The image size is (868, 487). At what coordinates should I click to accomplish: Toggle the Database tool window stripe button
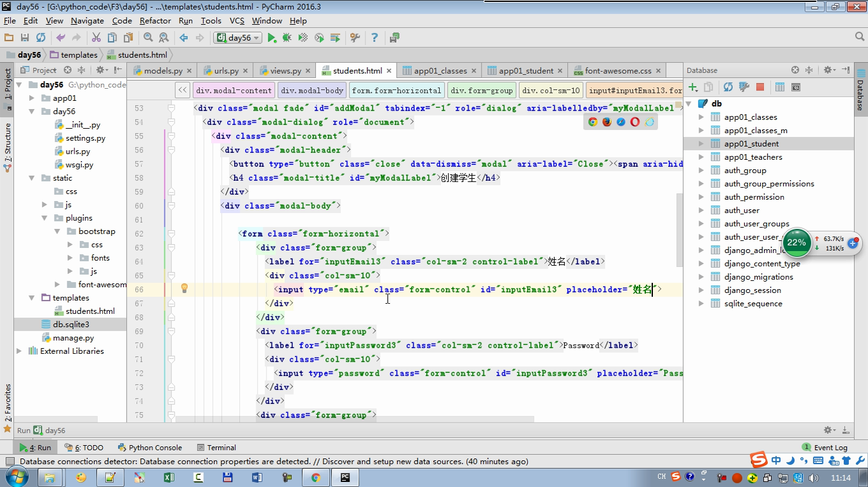click(860, 90)
